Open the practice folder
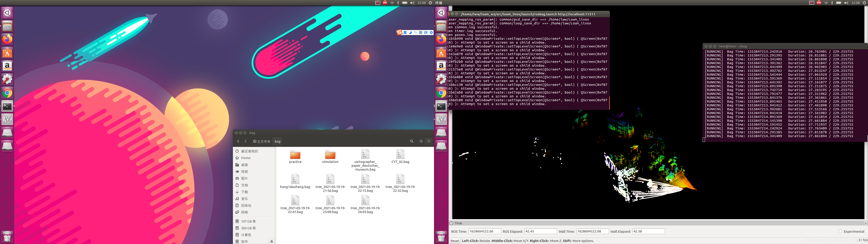 coord(295,155)
